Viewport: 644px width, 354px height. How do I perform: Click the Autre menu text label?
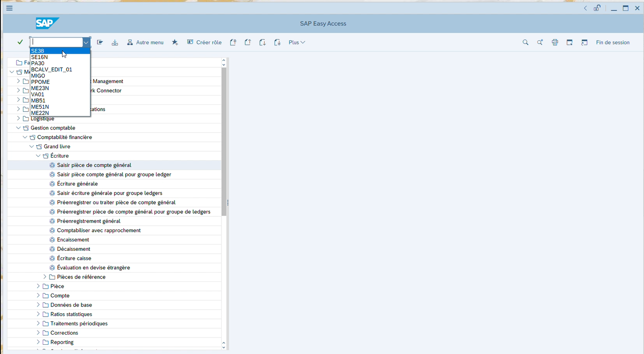(x=150, y=42)
